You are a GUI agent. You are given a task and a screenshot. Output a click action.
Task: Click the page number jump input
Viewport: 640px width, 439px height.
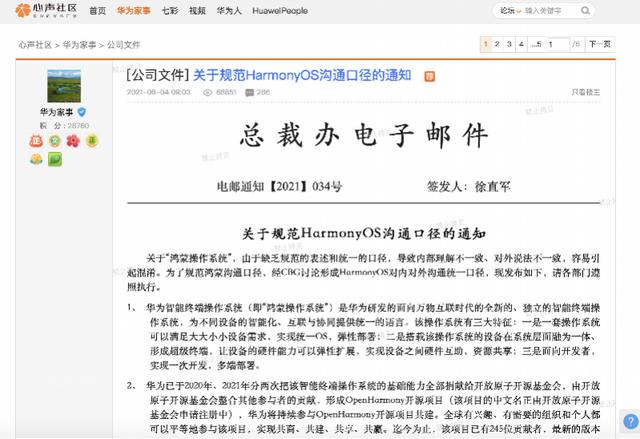(x=558, y=44)
